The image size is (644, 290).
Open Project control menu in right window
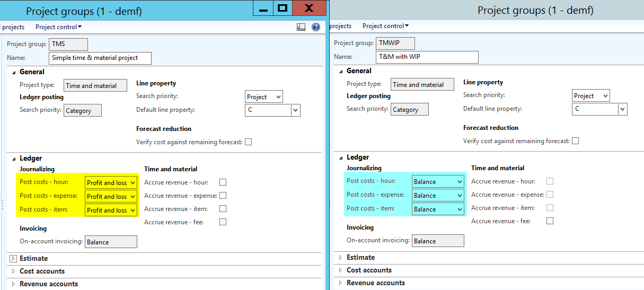(x=385, y=25)
